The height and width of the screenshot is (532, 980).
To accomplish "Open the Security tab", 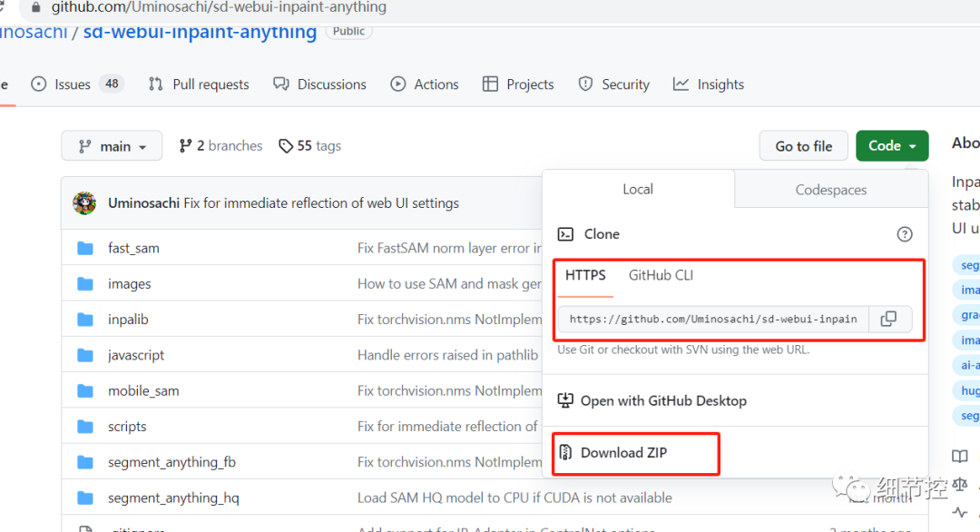I will click(x=613, y=84).
